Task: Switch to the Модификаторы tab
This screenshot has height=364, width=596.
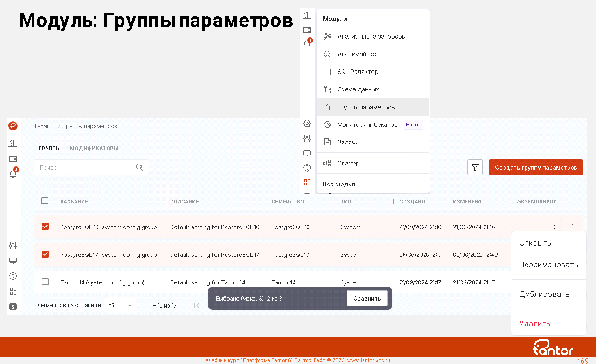Action: [94, 148]
